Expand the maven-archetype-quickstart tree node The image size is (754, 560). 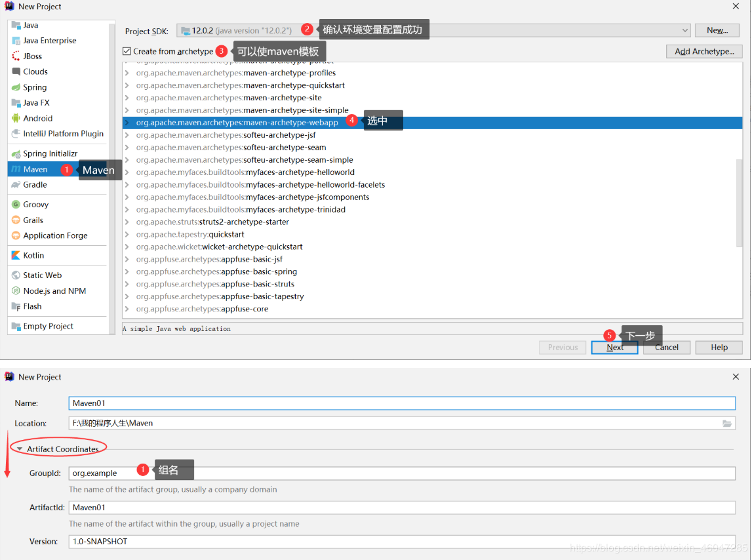tap(127, 85)
